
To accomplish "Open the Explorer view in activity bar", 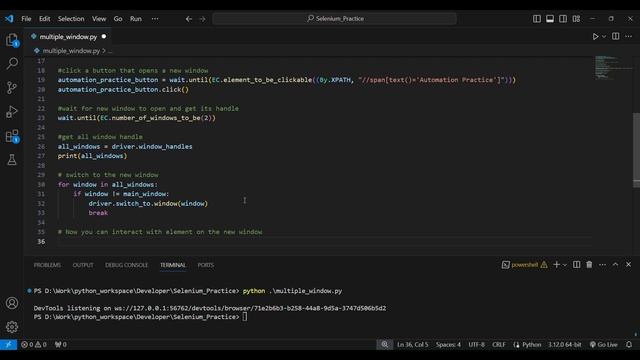I will click(x=12, y=40).
